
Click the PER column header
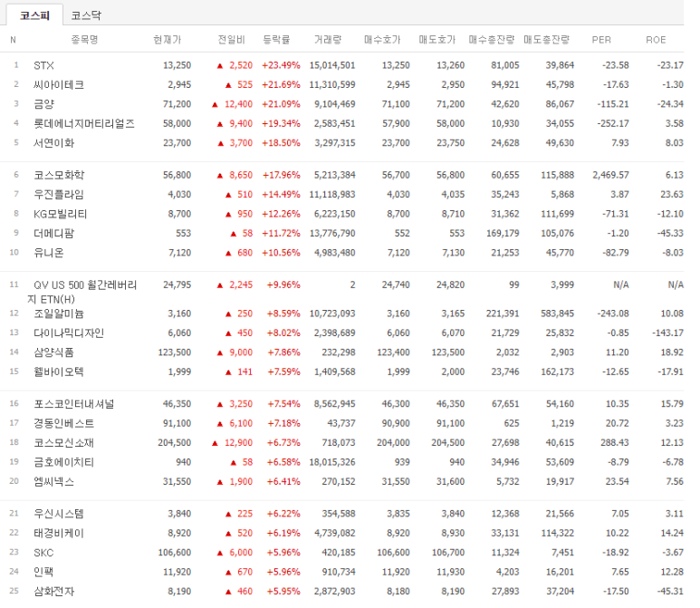(x=601, y=40)
